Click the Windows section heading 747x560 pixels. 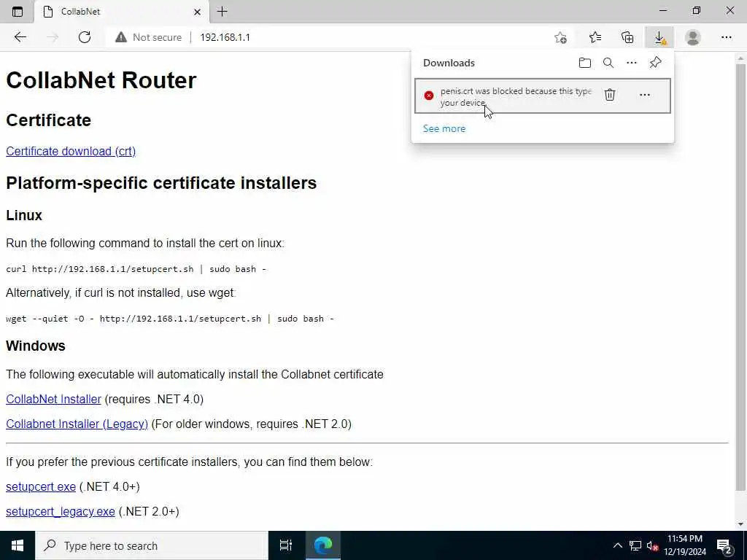pyautogui.click(x=35, y=346)
